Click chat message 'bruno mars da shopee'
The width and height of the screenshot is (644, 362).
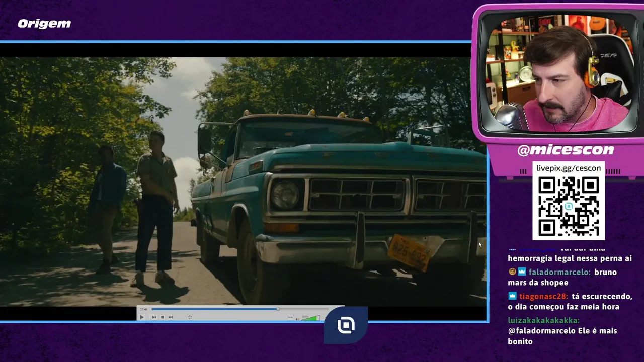tap(562, 277)
